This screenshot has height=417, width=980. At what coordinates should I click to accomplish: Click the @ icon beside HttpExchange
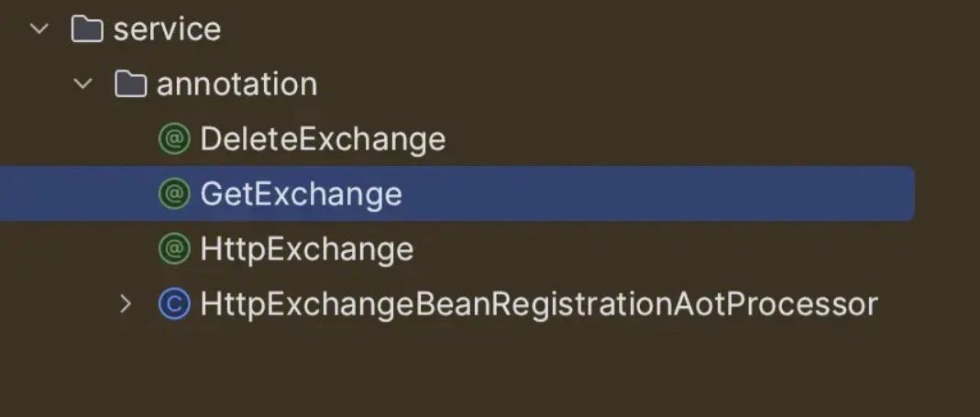point(174,248)
